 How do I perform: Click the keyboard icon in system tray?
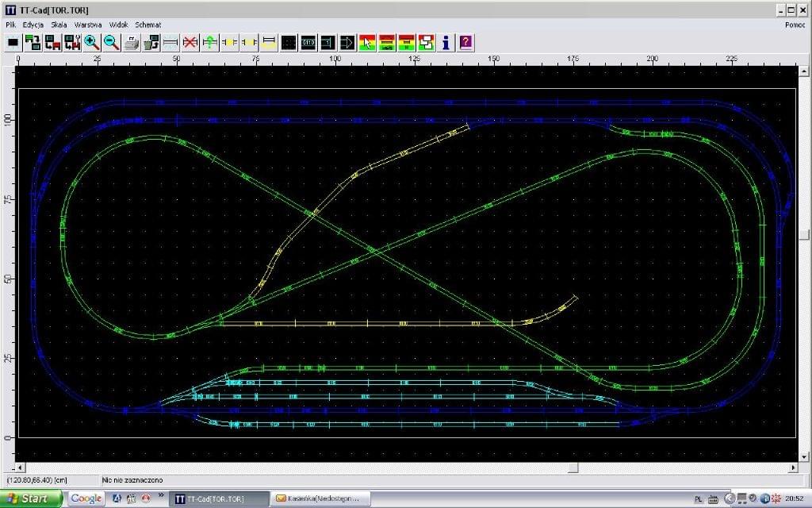tap(713, 499)
